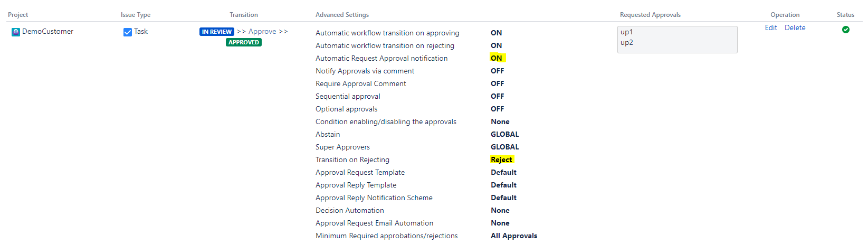Viewport: 868px width, 244px height.
Task: Click the Edit operation link
Action: [x=771, y=28]
